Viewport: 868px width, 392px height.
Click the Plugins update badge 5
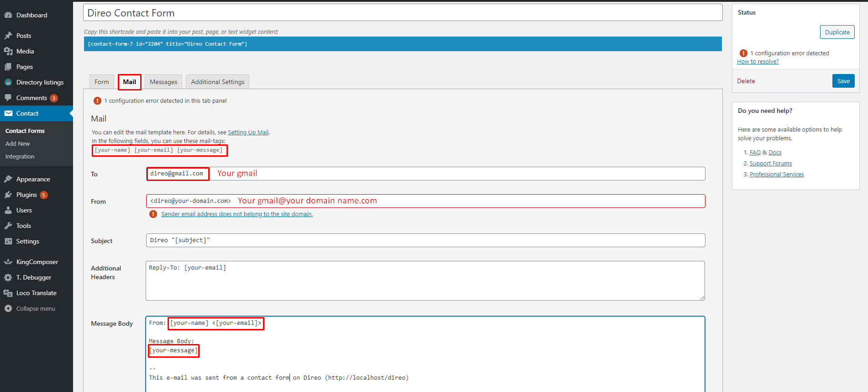click(44, 195)
